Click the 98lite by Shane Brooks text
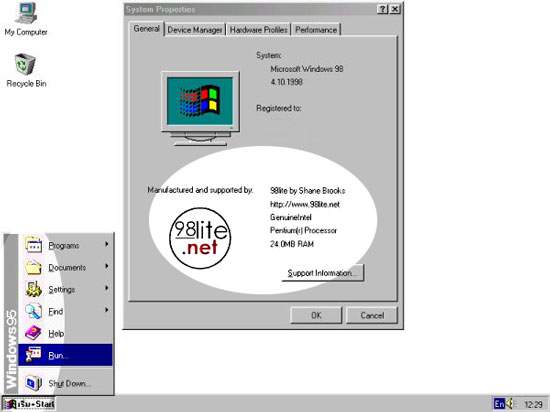 click(x=308, y=191)
